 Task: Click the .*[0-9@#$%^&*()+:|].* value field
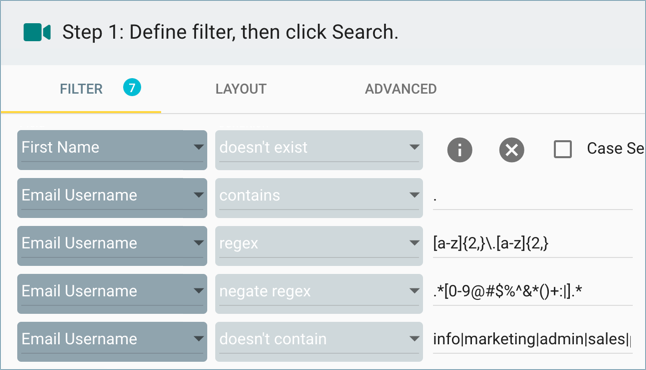[x=532, y=292]
